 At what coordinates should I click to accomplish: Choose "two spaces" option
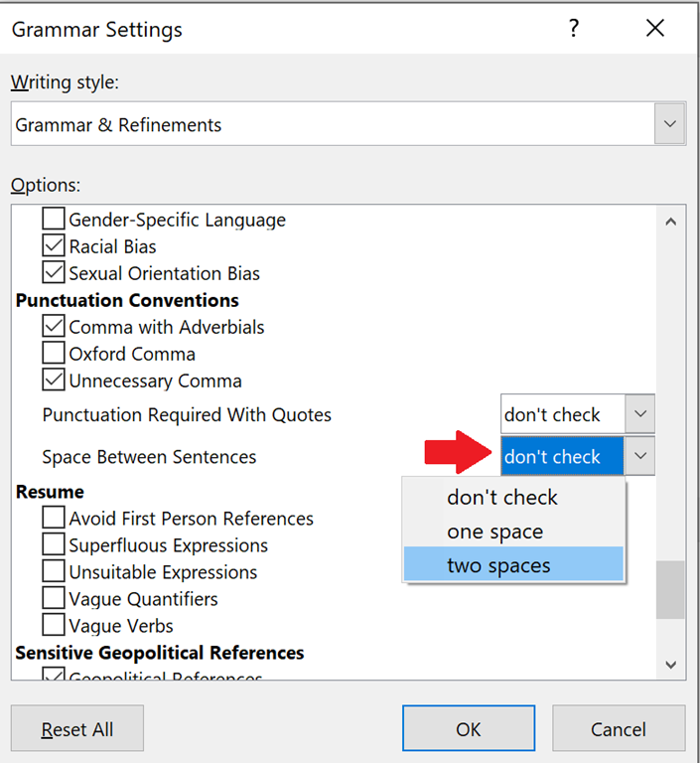(498, 566)
